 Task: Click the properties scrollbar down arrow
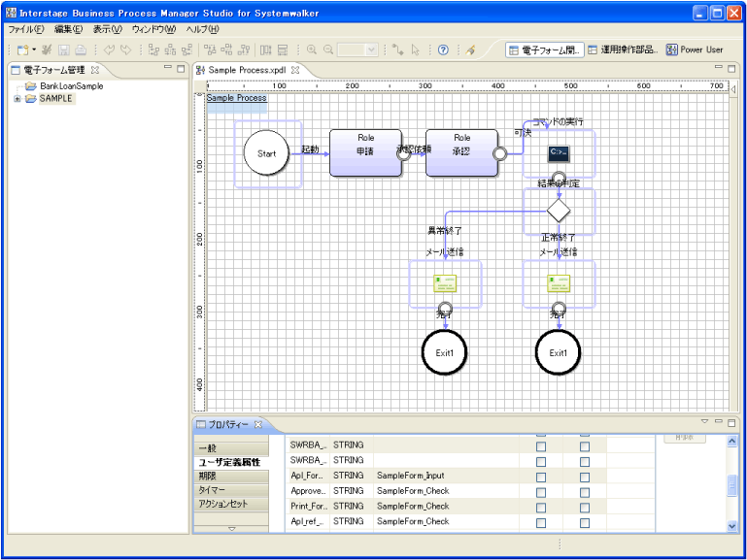click(x=731, y=526)
